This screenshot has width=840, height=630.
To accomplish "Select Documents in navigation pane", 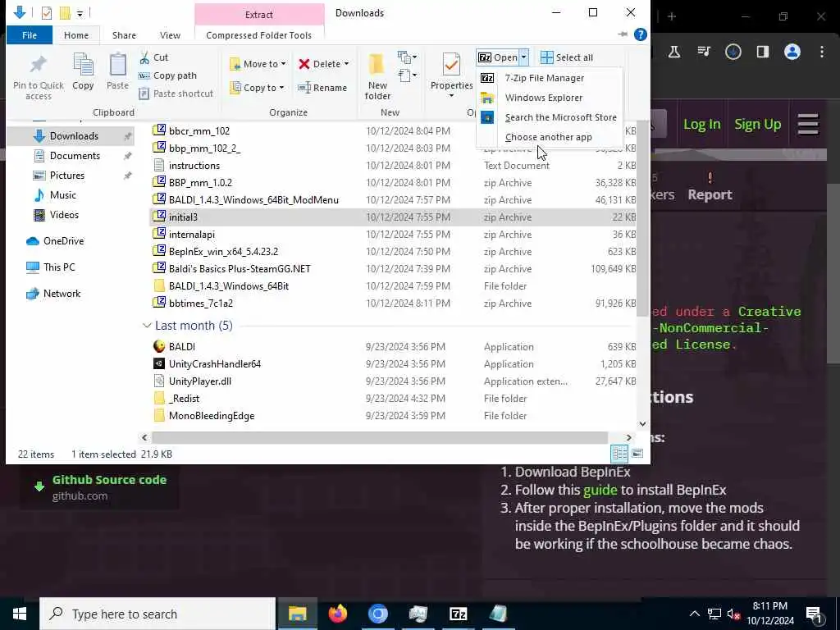I will pos(75,156).
